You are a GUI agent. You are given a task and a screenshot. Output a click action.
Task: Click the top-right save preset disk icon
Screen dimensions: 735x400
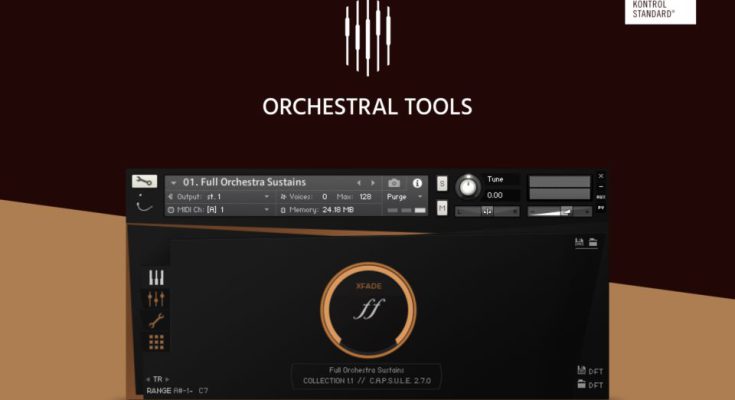[579, 242]
